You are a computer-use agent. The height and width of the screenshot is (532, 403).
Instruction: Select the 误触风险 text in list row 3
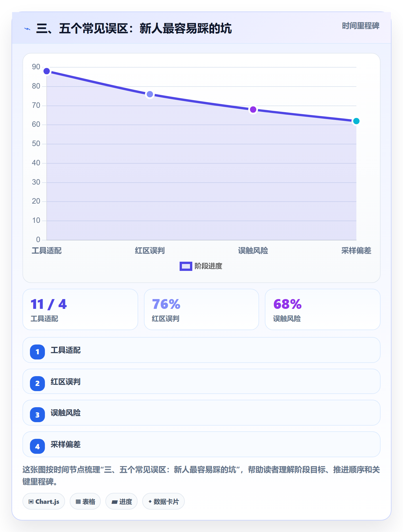[66, 413]
